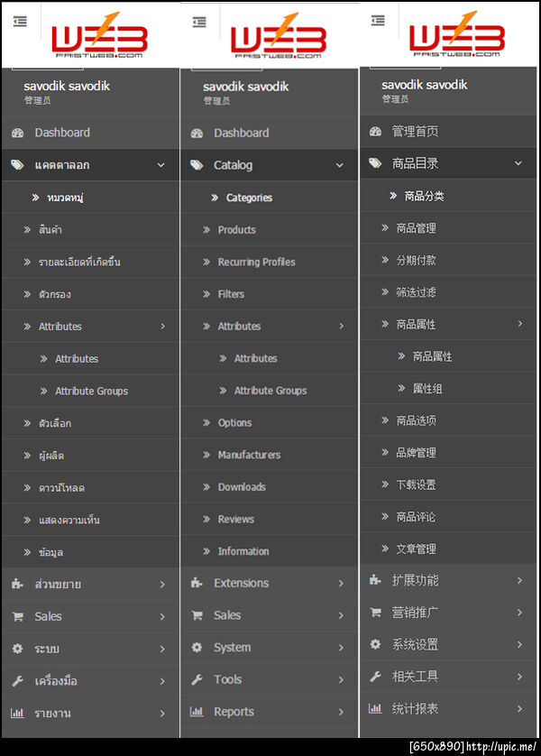The image size is (541, 756).
Task: Click the Fastweb logo in the middle panel
Action: click(277, 38)
